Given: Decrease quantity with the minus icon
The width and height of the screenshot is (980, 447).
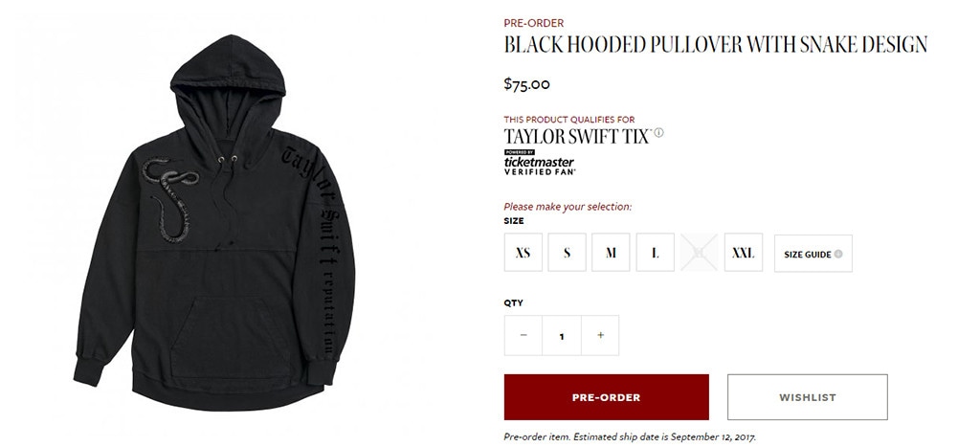Looking at the screenshot, I should tap(523, 335).
